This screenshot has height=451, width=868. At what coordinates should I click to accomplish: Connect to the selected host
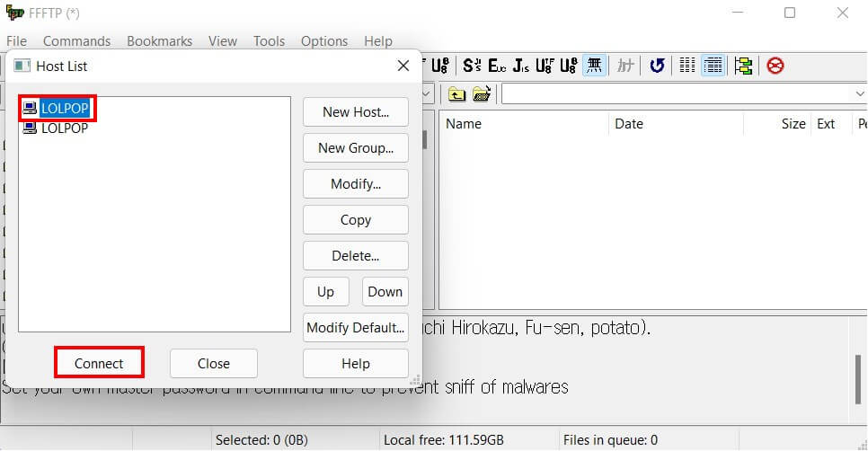pos(99,363)
